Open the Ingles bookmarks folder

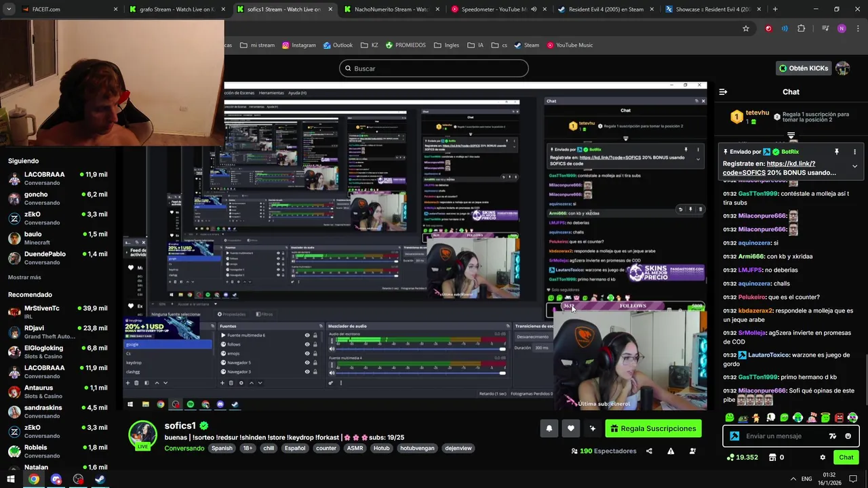446,45
